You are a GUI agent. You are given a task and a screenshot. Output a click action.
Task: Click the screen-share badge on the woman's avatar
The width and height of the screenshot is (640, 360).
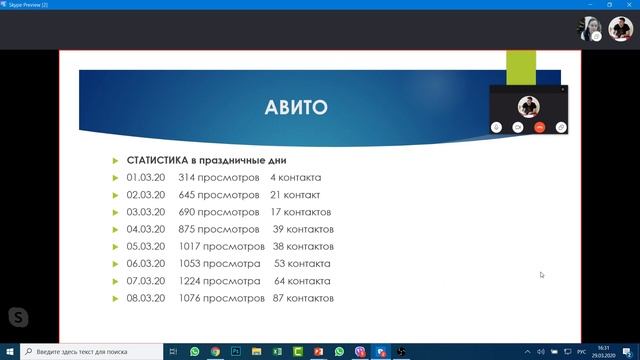point(596,36)
